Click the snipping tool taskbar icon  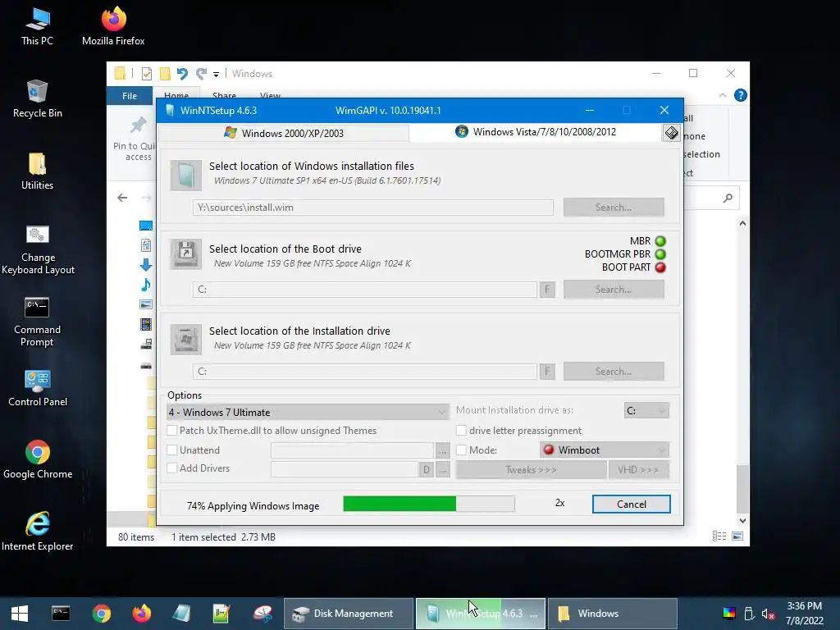(262, 614)
